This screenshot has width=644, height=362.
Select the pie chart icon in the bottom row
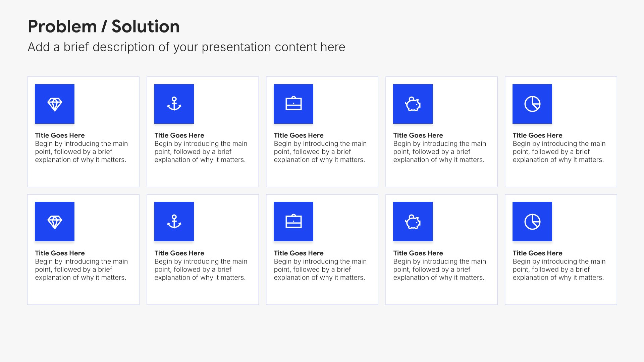(x=532, y=222)
